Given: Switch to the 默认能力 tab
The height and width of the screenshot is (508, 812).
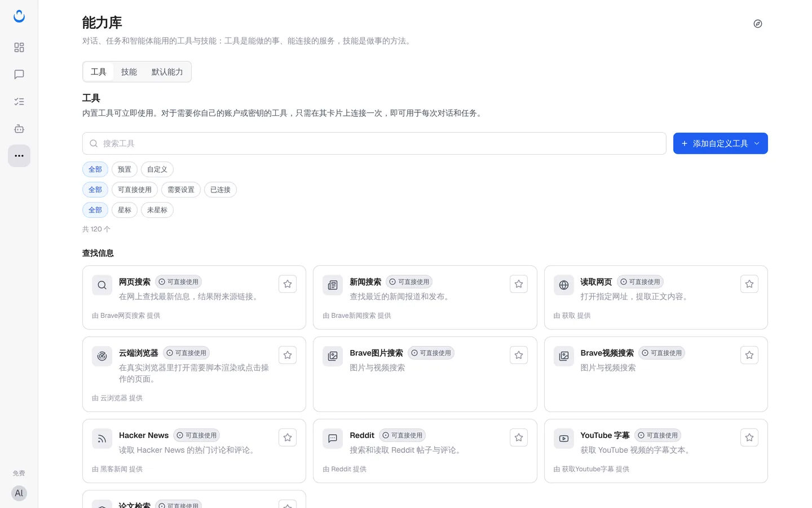Looking at the screenshot, I should coord(167,72).
